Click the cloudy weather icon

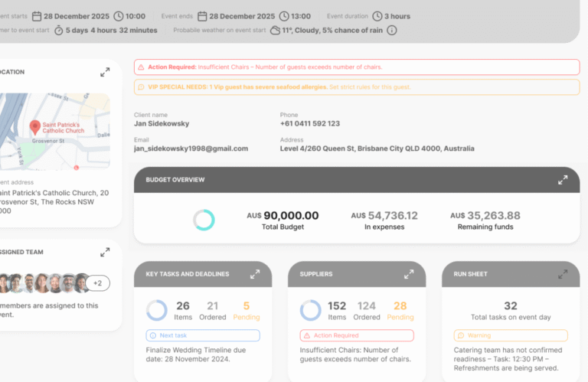click(276, 31)
